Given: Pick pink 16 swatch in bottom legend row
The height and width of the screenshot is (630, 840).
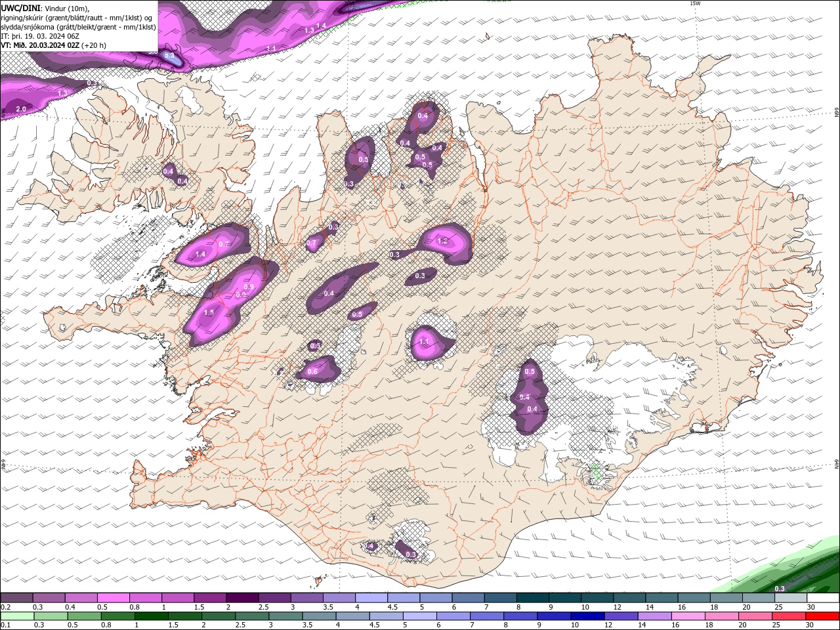Looking at the screenshot, I should pyautogui.click(x=688, y=616).
